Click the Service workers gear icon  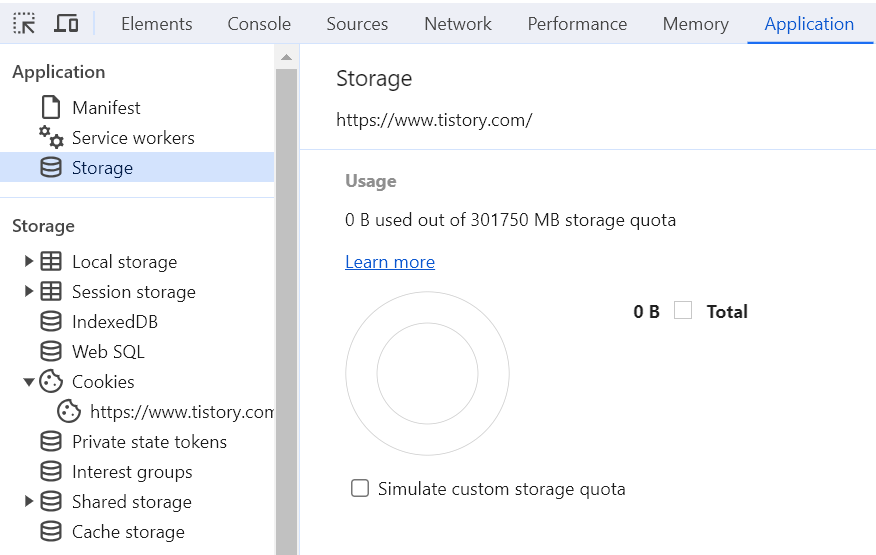50,138
